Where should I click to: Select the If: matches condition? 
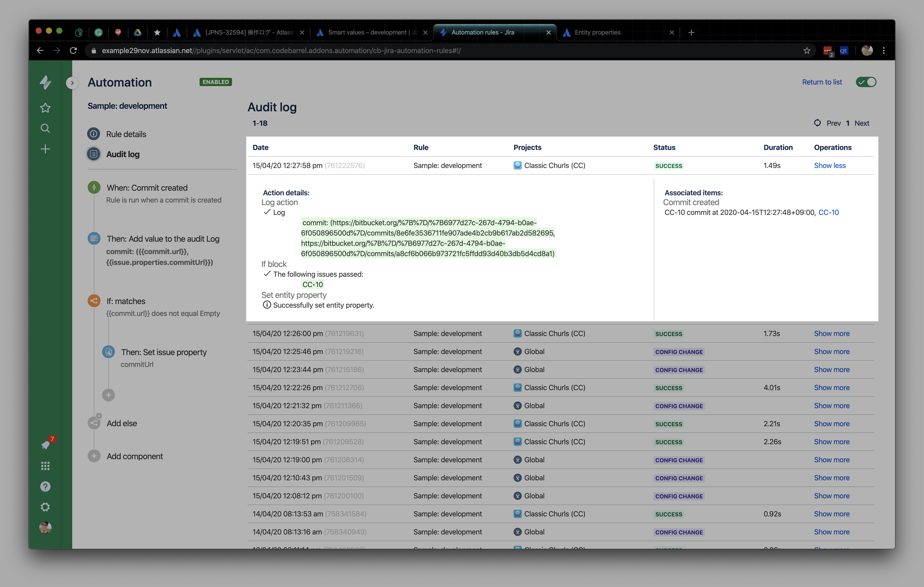[154, 307]
